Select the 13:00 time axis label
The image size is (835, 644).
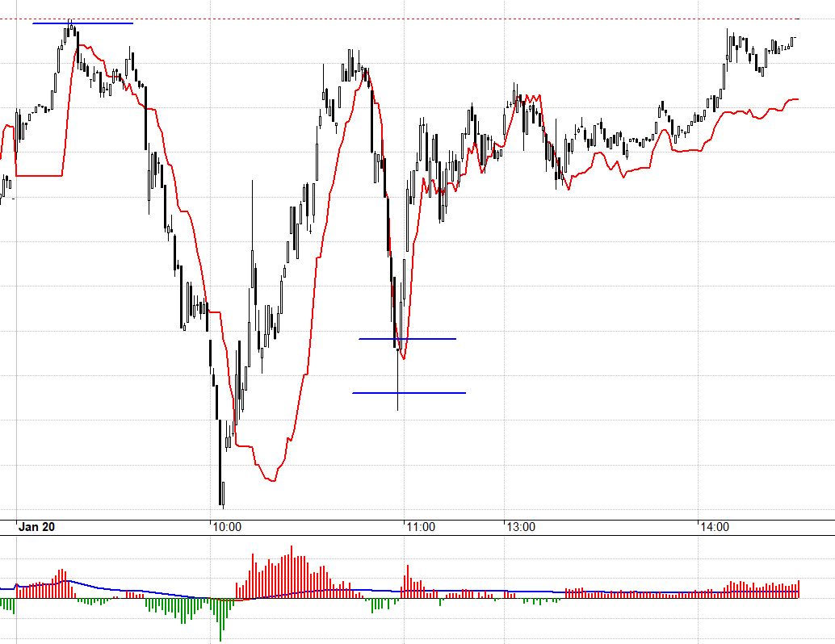pos(521,527)
